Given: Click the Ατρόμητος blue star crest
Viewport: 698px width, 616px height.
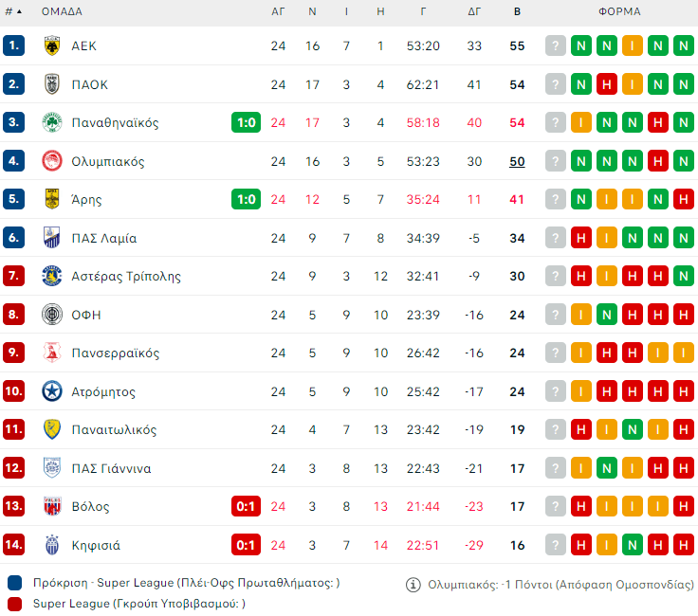Looking at the screenshot, I should click(x=52, y=391).
